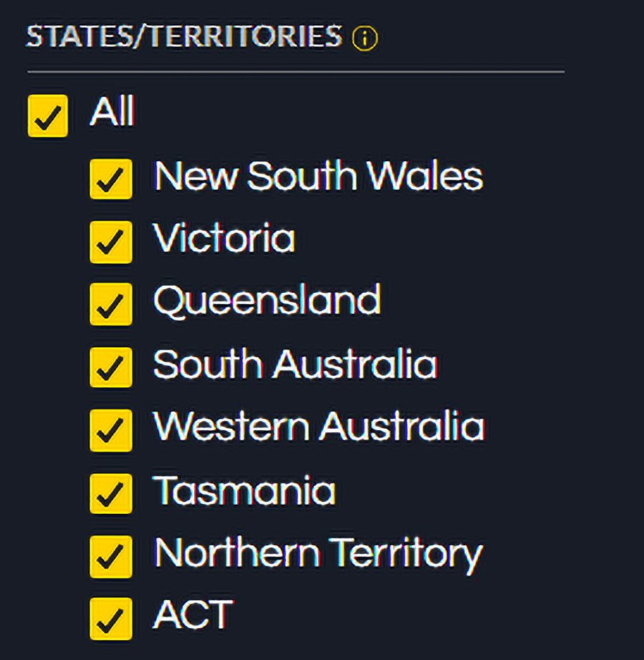The width and height of the screenshot is (644, 660).
Task: Click the Queensland label text
Action: 267,301
